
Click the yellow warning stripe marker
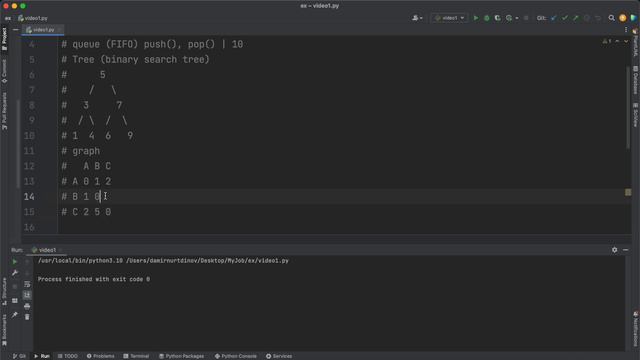[628, 192]
